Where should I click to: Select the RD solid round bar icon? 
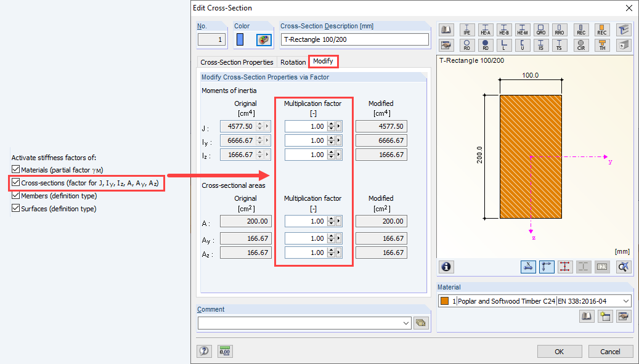(x=486, y=45)
